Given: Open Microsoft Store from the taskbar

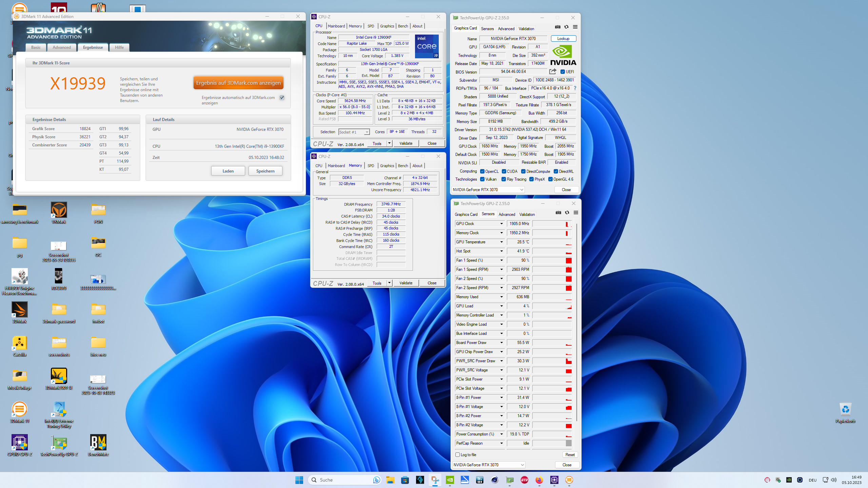Looking at the screenshot, I should point(405,480).
